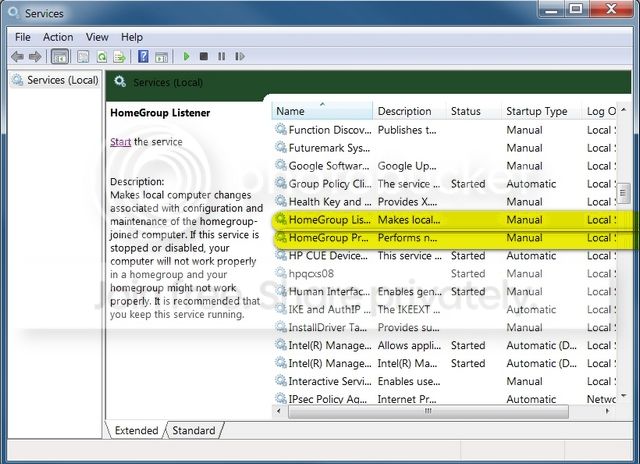
Task: Click the Restart Service toolbar button
Action: tap(240, 56)
